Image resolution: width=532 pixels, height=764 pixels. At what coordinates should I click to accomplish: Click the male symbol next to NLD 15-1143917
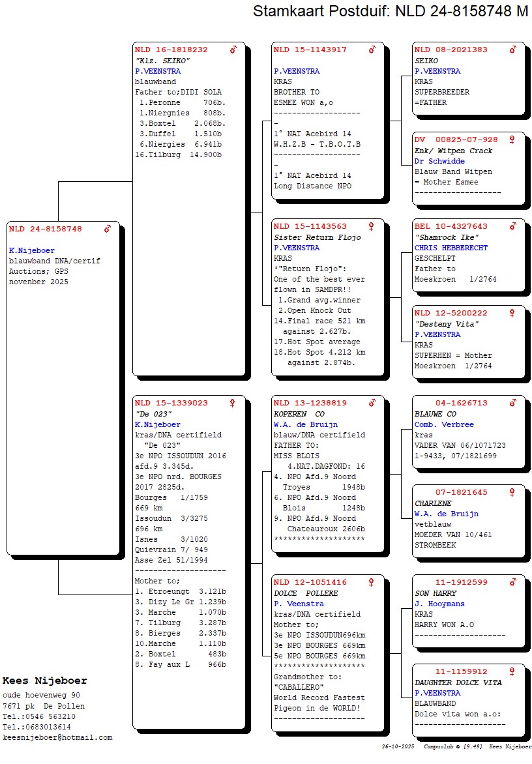coord(372,50)
